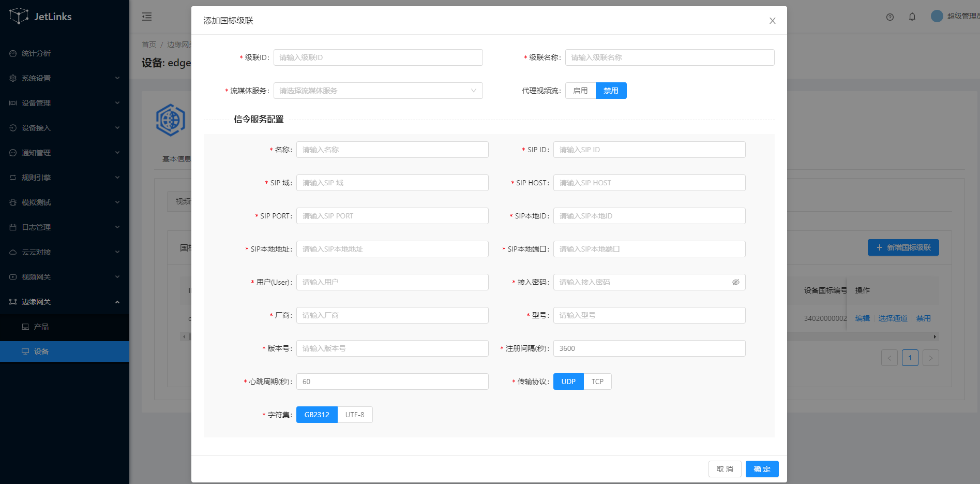Click the JetLinks logo
980x484 pixels.
click(40, 17)
